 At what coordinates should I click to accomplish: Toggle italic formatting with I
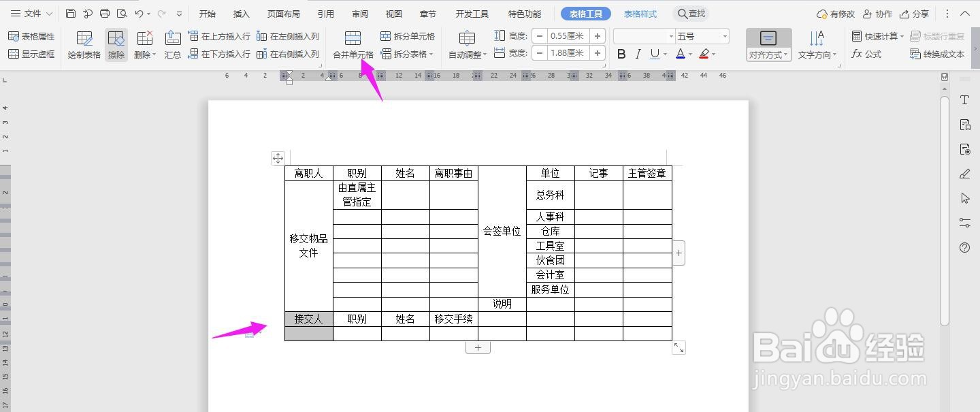(x=638, y=53)
